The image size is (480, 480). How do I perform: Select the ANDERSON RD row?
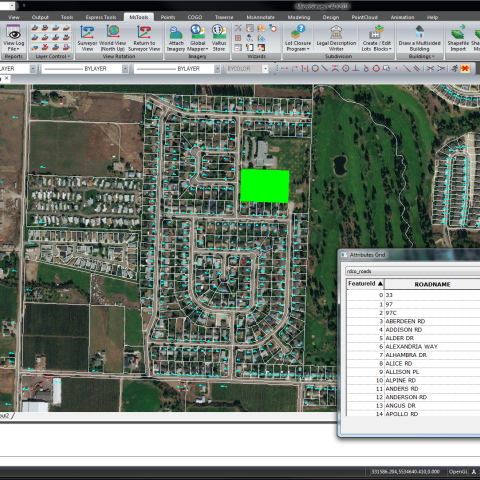(413, 397)
